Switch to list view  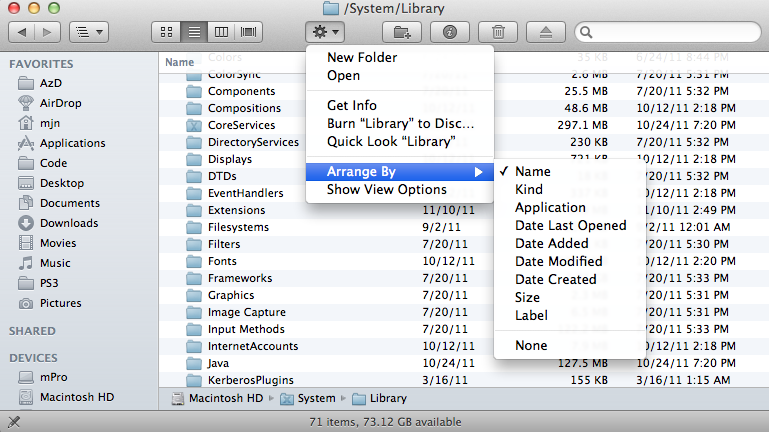[x=194, y=32]
